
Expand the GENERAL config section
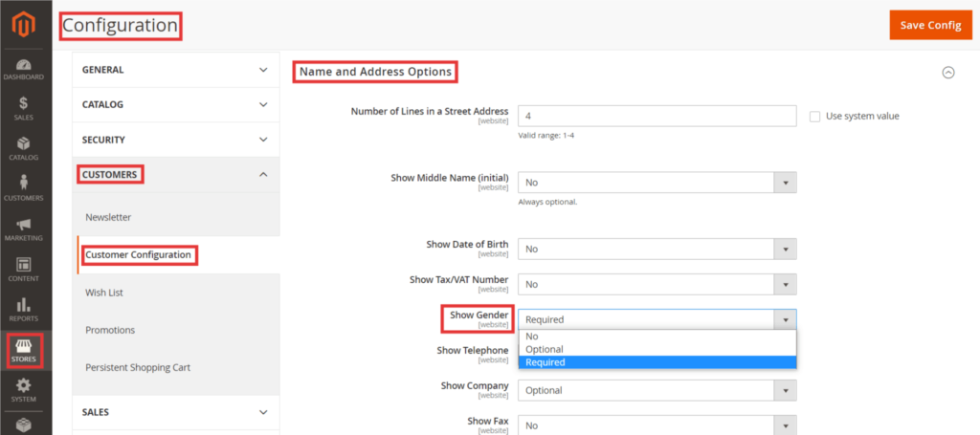coord(176,69)
